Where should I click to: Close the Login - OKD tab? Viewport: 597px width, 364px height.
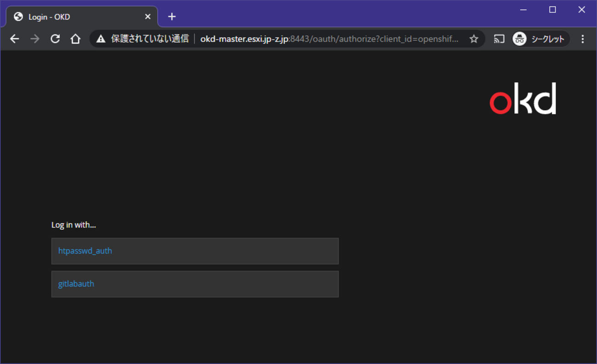(x=148, y=17)
